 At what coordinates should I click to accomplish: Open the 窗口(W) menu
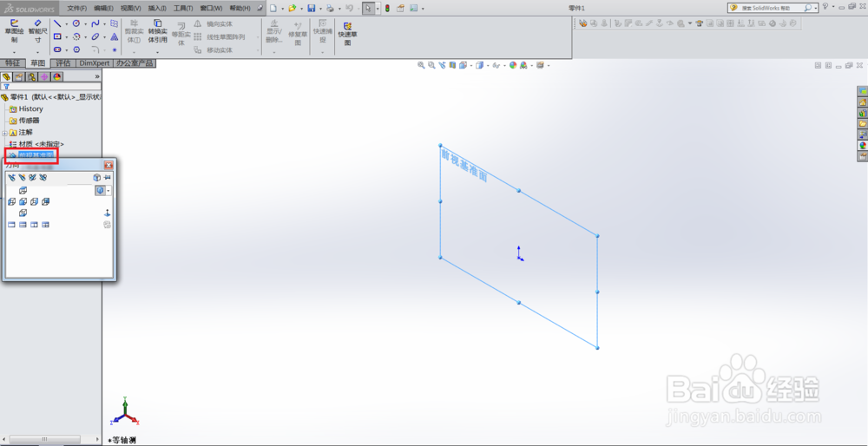click(211, 9)
